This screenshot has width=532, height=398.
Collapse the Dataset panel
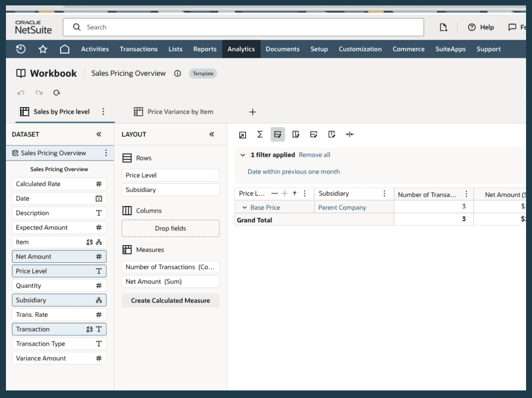click(x=99, y=134)
